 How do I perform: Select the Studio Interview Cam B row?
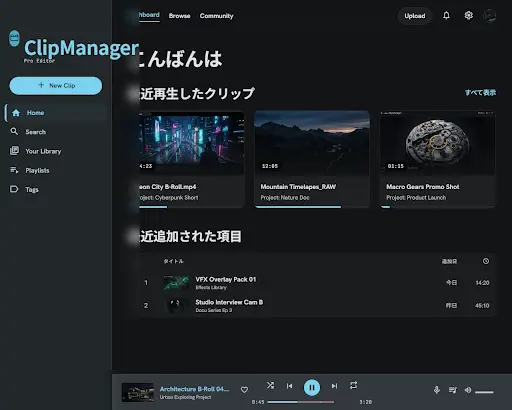point(317,306)
